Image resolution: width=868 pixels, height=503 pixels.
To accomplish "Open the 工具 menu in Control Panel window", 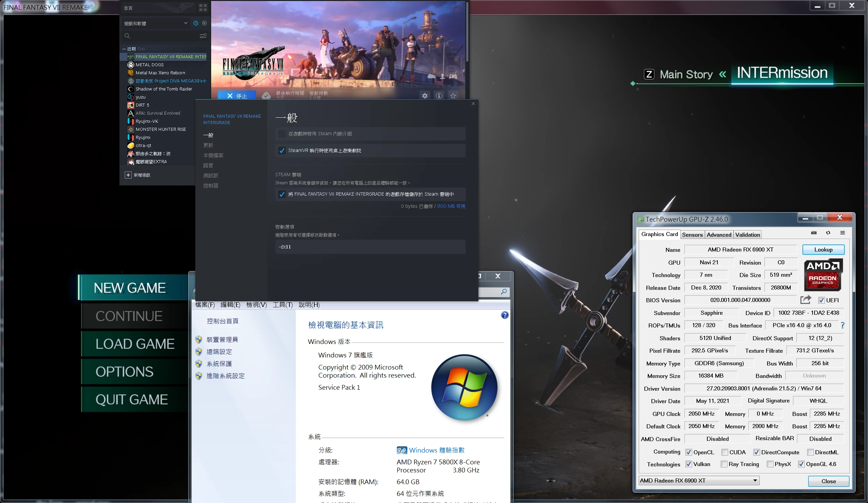I will (x=282, y=305).
